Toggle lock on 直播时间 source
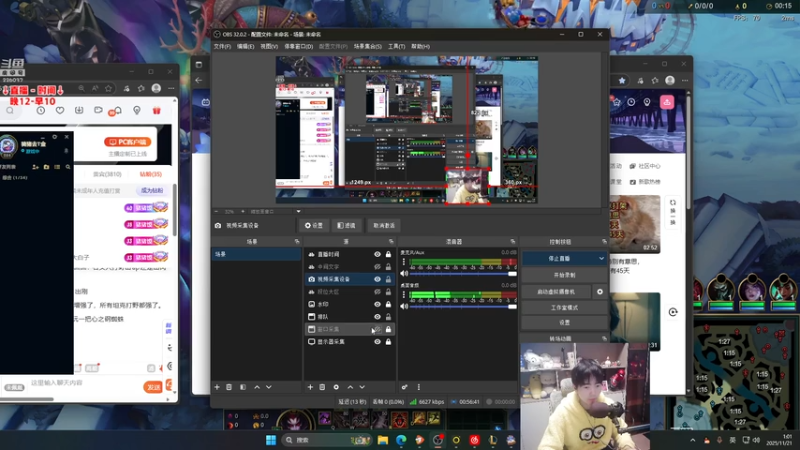 pos(388,254)
